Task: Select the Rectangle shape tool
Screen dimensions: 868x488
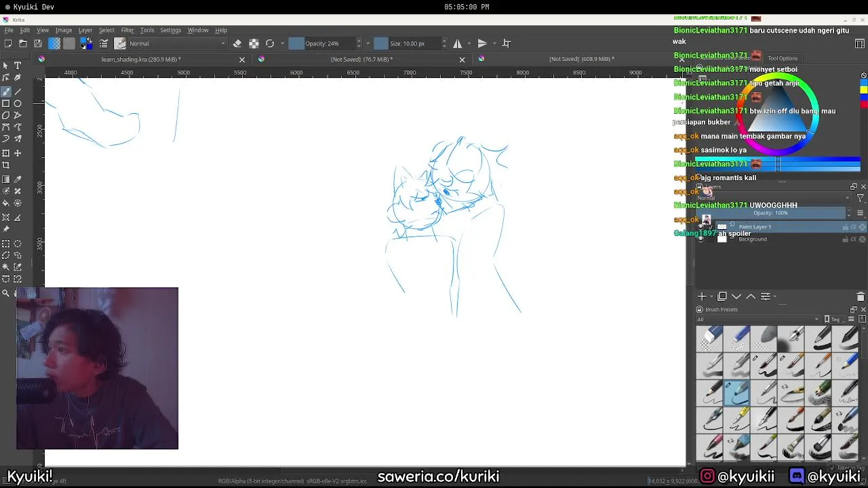Action: tap(6, 104)
